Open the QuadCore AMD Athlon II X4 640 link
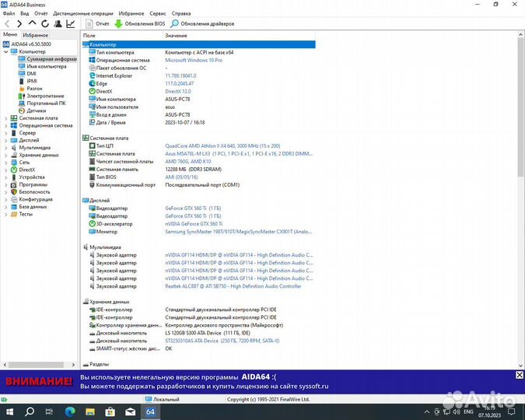The image size is (525, 420). coord(222,146)
